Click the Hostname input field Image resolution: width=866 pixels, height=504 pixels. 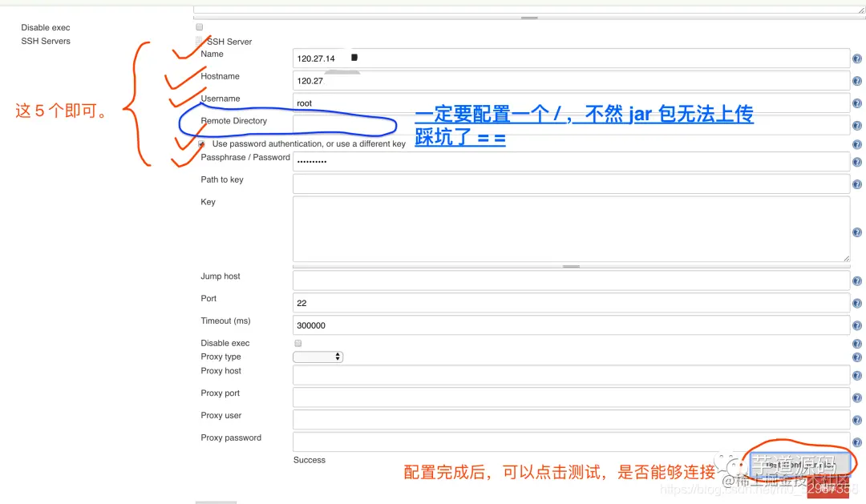571,81
